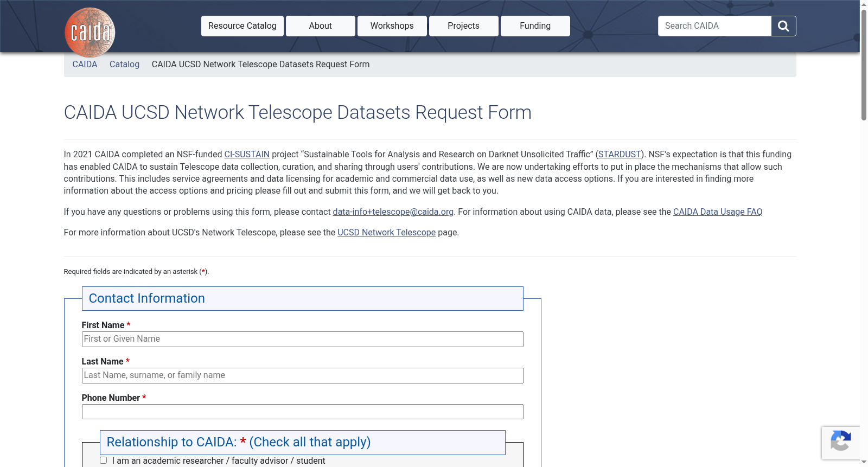Click the Last Name input field

[x=303, y=375]
